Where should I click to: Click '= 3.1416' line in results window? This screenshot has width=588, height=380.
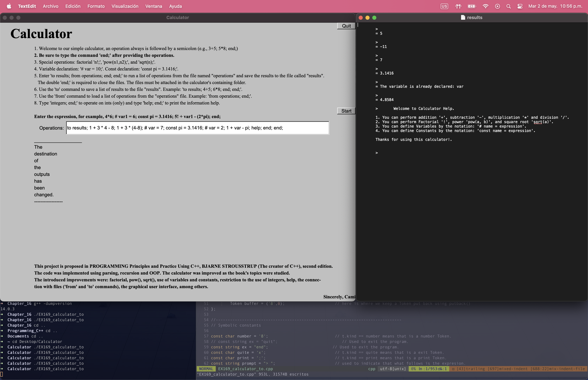[385, 73]
